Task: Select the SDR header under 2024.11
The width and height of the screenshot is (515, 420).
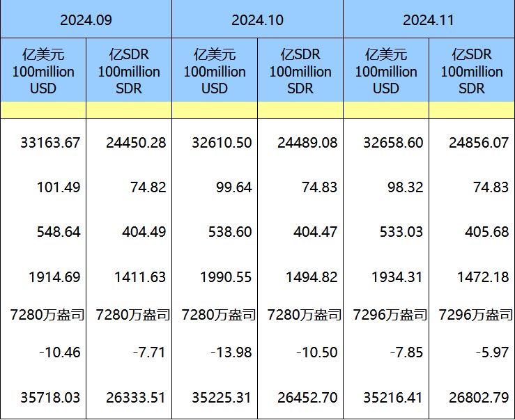Action: [472, 71]
